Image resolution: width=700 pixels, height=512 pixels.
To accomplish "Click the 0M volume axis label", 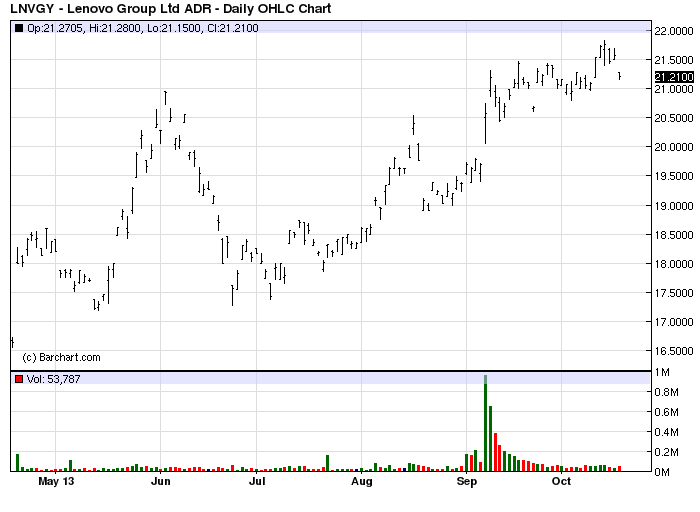I will [x=662, y=472].
